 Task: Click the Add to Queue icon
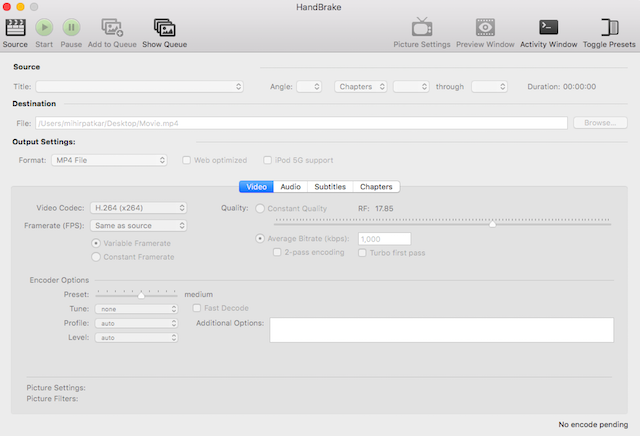[x=112, y=28]
